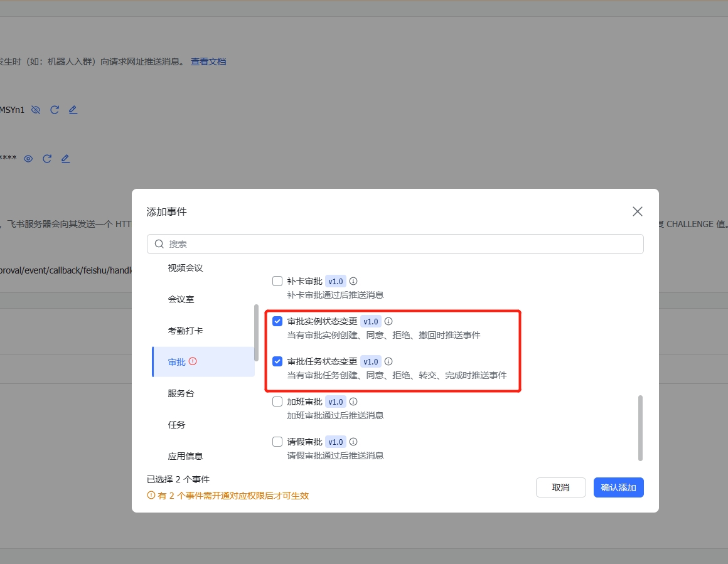Select the 服务台 category
728x564 pixels.
[x=181, y=393]
